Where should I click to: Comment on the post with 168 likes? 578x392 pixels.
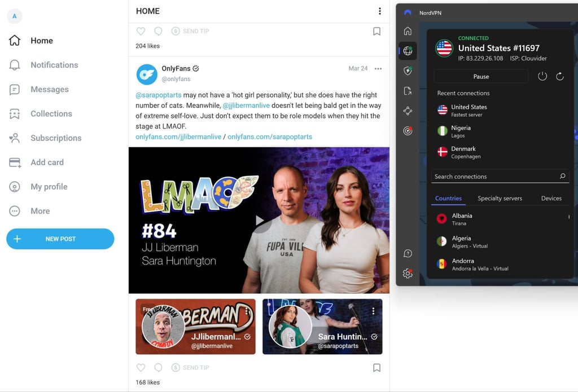pos(158,368)
